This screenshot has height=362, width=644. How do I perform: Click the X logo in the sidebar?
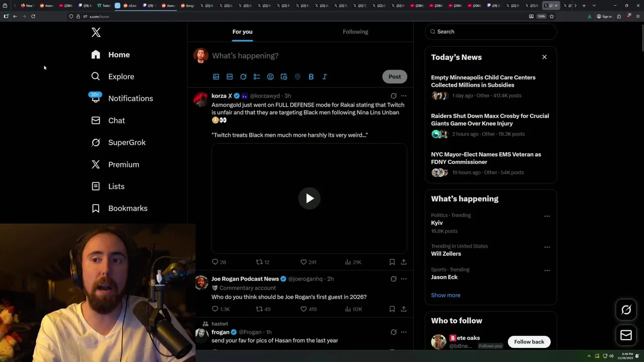coord(96,33)
